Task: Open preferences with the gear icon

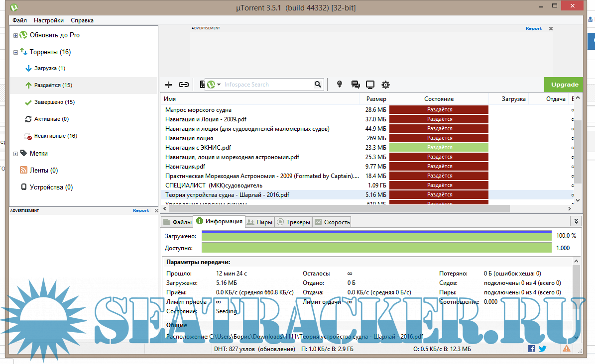Action: (x=385, y=85)
